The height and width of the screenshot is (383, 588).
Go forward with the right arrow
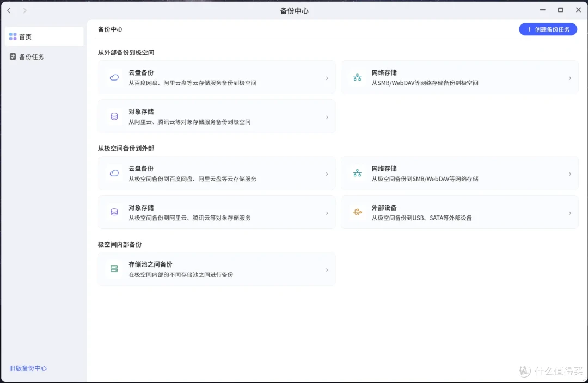click(x=24, y=10)
